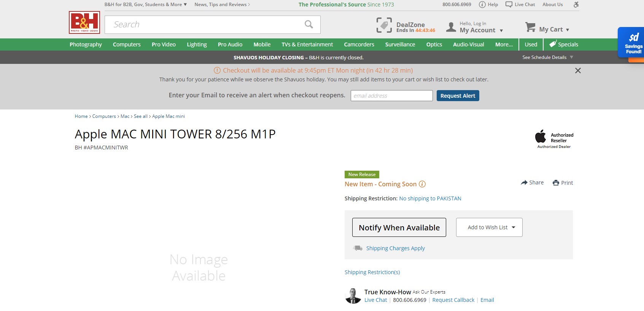Click the 800.606.6969 phone number in header
644x311 pixels.
pyautogui.click(x=457, y=5)
